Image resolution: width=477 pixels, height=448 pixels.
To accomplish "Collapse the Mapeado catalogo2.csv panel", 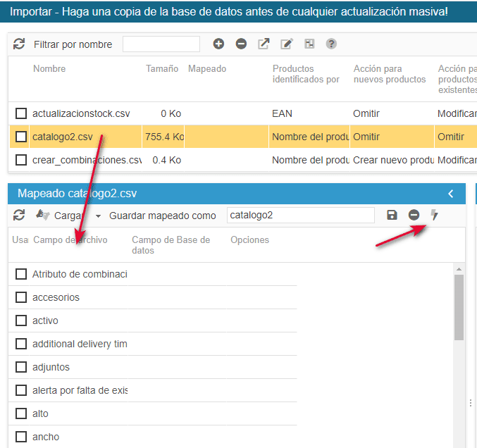I will click(x=451, y=194).
